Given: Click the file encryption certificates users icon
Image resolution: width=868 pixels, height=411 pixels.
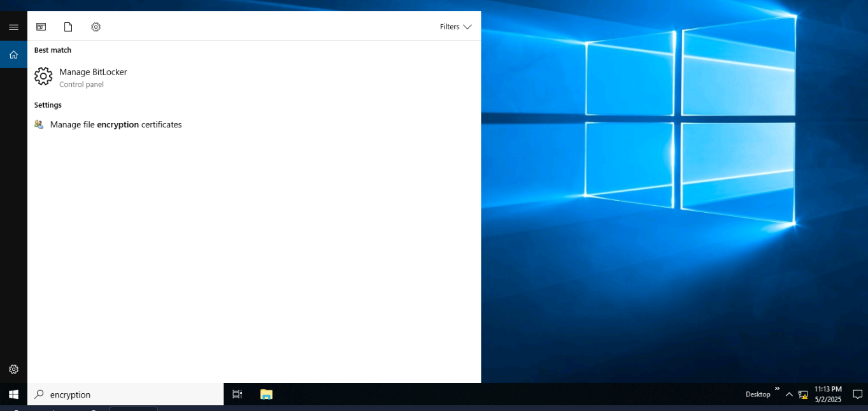Looking at the screenshot, I should point(39,125).
